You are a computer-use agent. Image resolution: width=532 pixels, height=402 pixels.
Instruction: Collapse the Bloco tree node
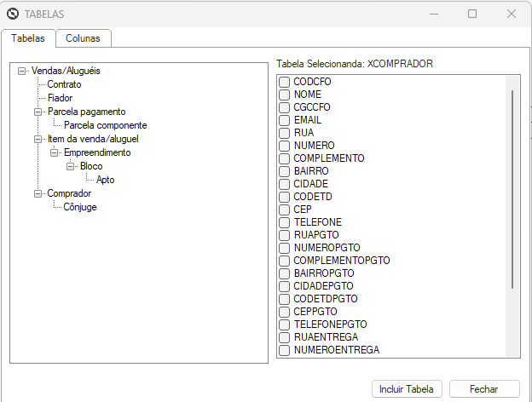click(x=71, y=166)
